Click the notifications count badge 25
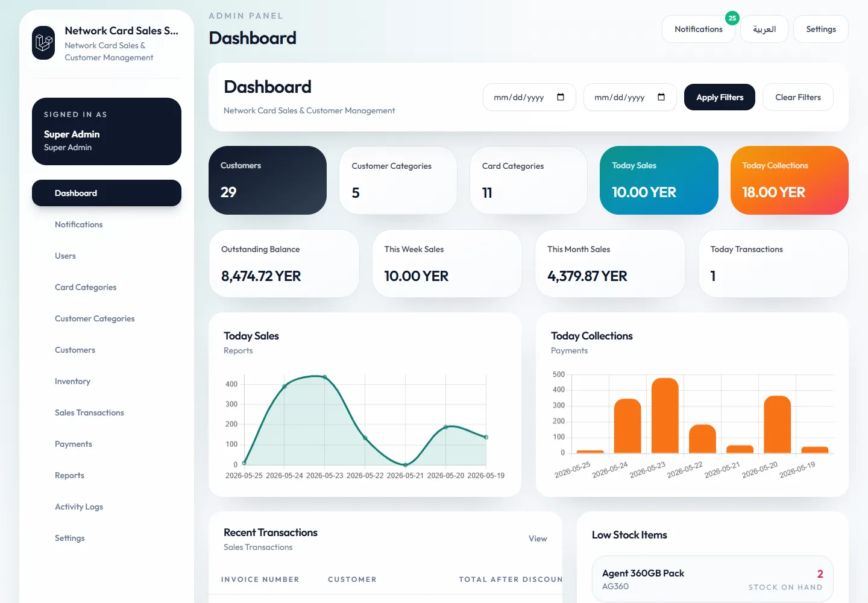The height and width of the screenshot is (603, 868). (732, 18)
